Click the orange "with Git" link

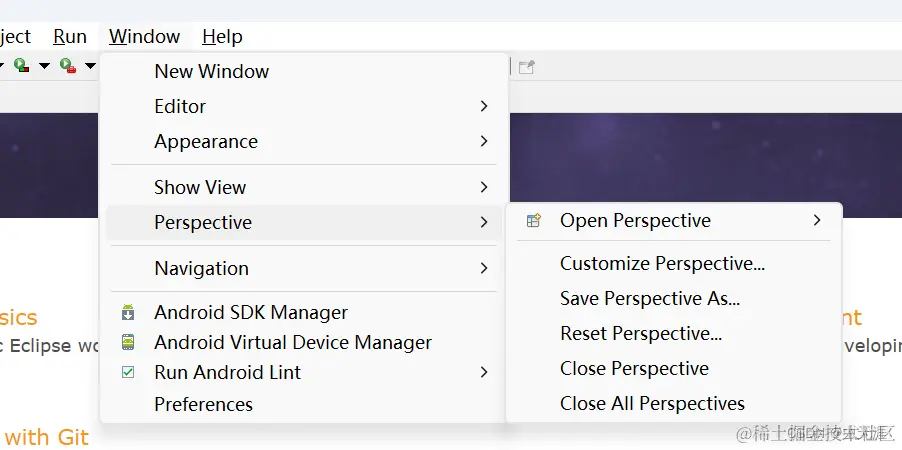47,437
